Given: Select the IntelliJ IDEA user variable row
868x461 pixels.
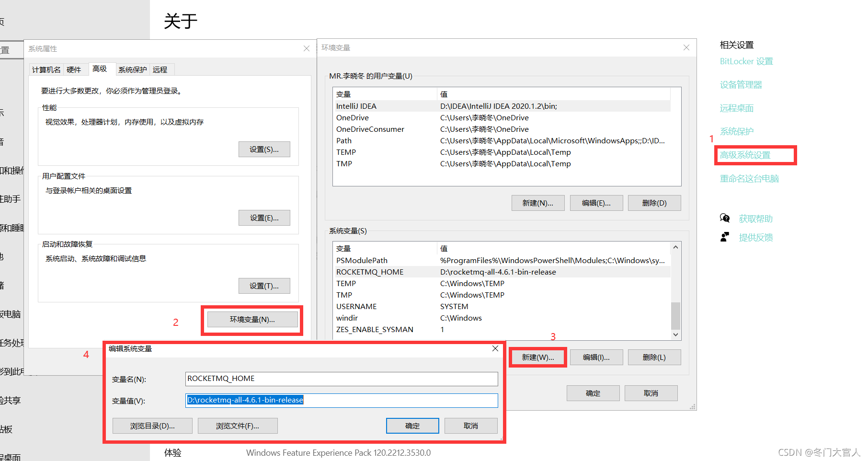Looking at the screenshot, I should click(x=502, y=106).
